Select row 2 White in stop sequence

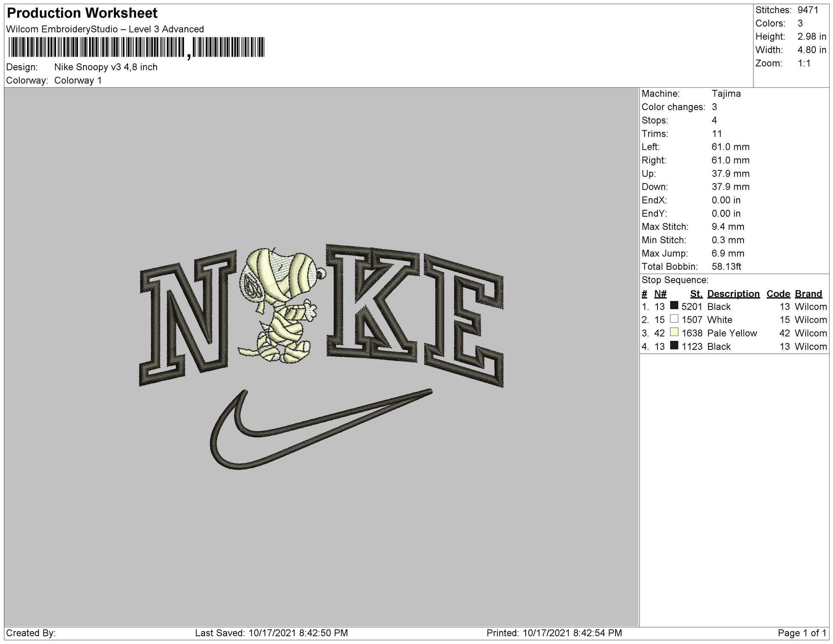point(720,320)
